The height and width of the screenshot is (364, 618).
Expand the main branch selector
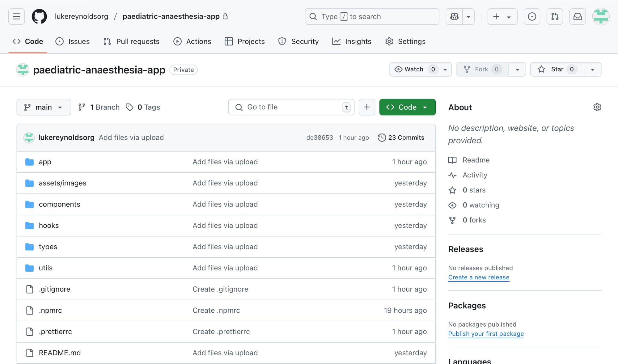[44, 107]
